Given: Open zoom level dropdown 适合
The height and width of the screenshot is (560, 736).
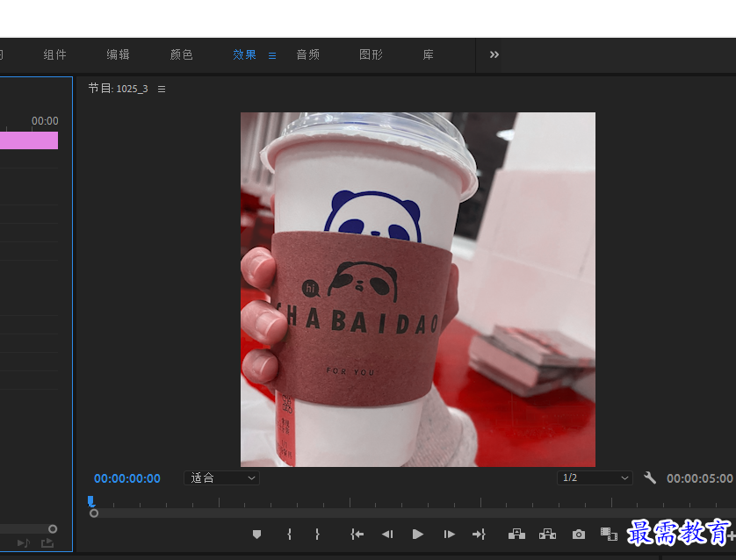Looking at the screenshot, I should click(x=221, y=477).
